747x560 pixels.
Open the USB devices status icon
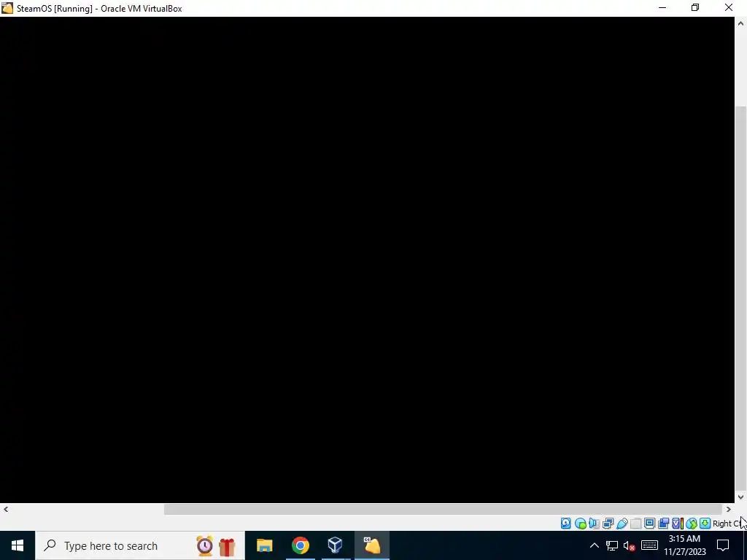622,524
